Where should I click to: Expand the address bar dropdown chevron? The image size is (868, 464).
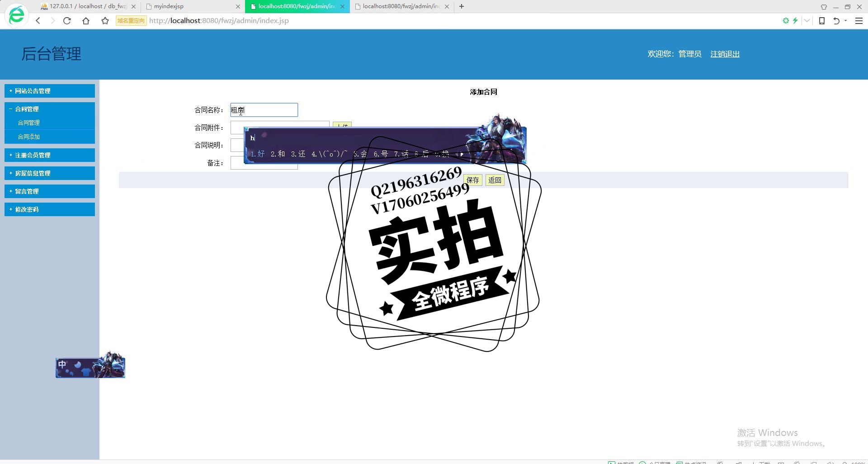(807, 21)
